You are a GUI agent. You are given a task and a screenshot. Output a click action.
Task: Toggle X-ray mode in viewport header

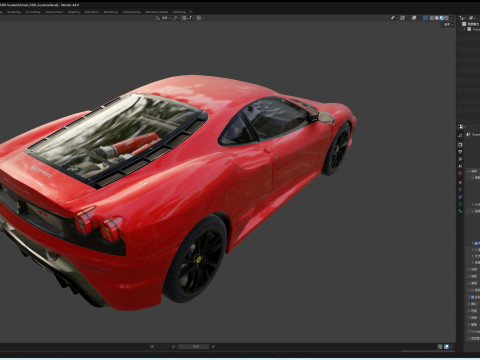(426, 18)
